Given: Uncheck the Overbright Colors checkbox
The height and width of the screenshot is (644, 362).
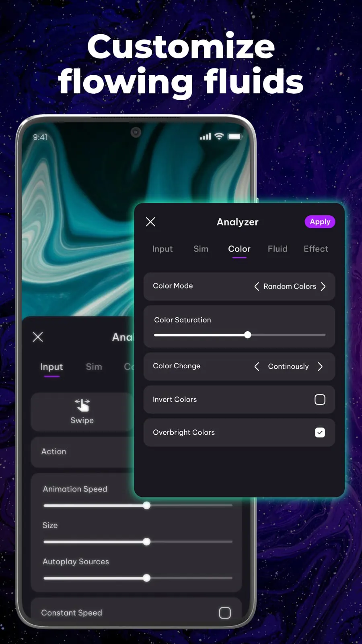Looking at the screenshot, I should click(320, 433).
